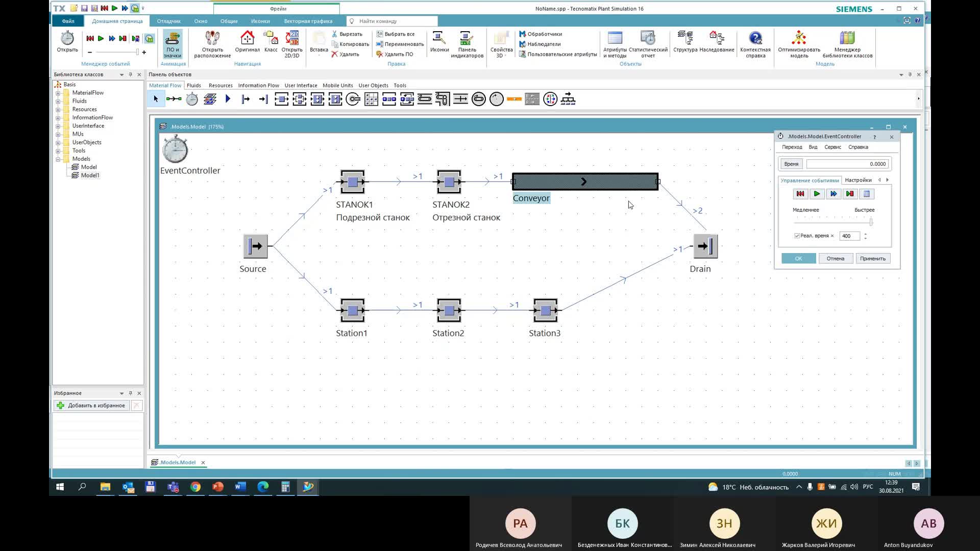Open Оптимизировать модель in ribbon
The image size is (980, 551).
click(799, 44)
